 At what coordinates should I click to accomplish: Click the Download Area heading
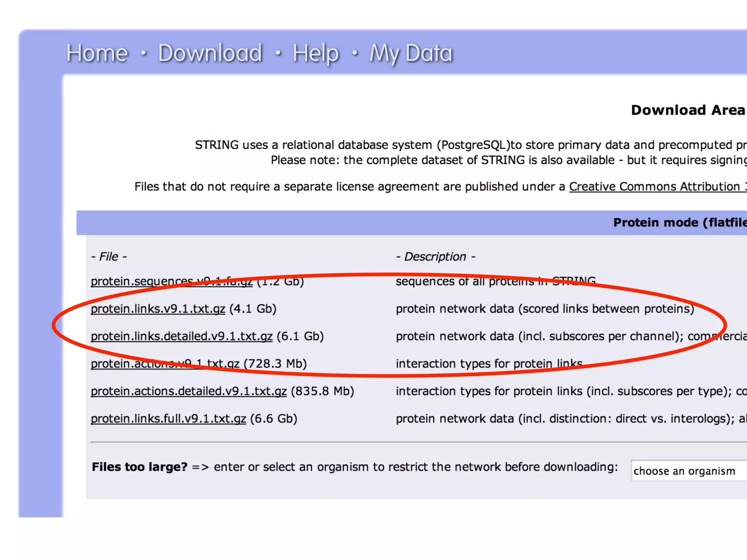(688, 110)
